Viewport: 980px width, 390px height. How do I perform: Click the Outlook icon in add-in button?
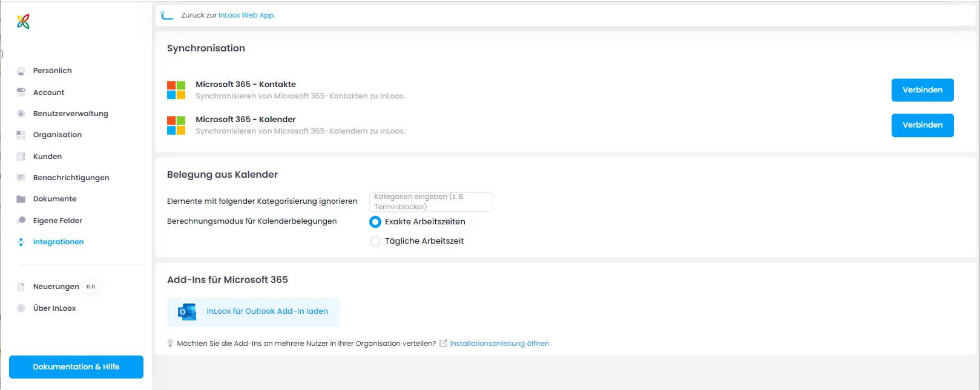(x=187, y=311)
